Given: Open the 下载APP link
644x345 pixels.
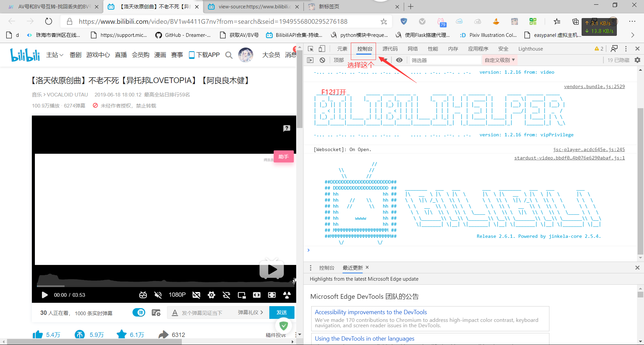Looking at the screenshot, I should click(x=204, y=55).
